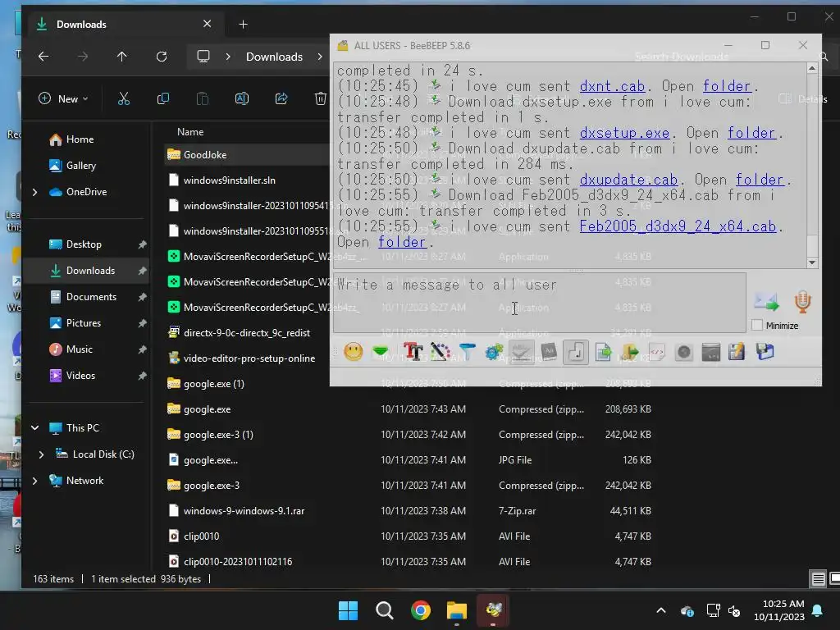This screenshot has height=630, width=840.
Task: Open the Feb2005_d3dx9_24_x64.cab link
Action: 678,226
